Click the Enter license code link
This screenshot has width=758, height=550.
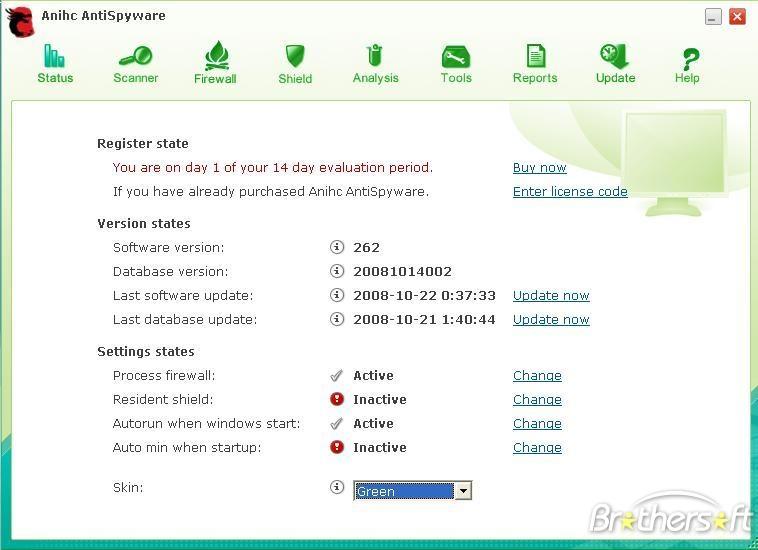[x=570, y=192]
